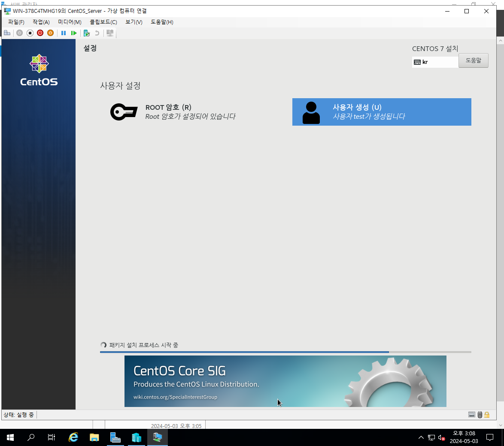Open the 도움말(H) menu
Image resolution: width=504 pixels, height=446 pixels.
click(x=162, y=22)
